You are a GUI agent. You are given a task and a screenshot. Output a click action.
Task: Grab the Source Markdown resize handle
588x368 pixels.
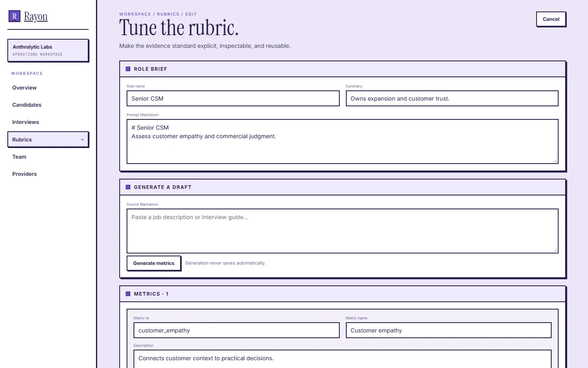click(x=555, y=251)
